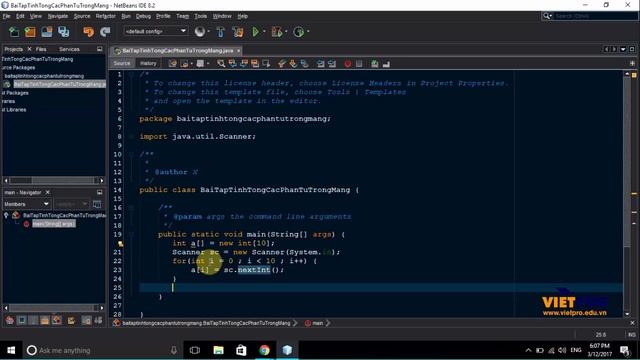Close the BaiTapTinhTongCacPhanTuTrongMang.java tab
Screen dimensions: 640x360
pos(238,51)
